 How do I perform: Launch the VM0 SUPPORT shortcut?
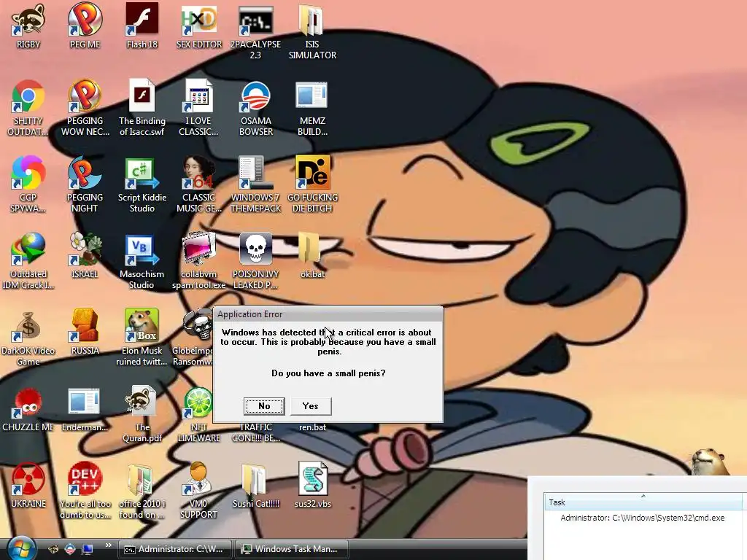click(x=198, y=491)
